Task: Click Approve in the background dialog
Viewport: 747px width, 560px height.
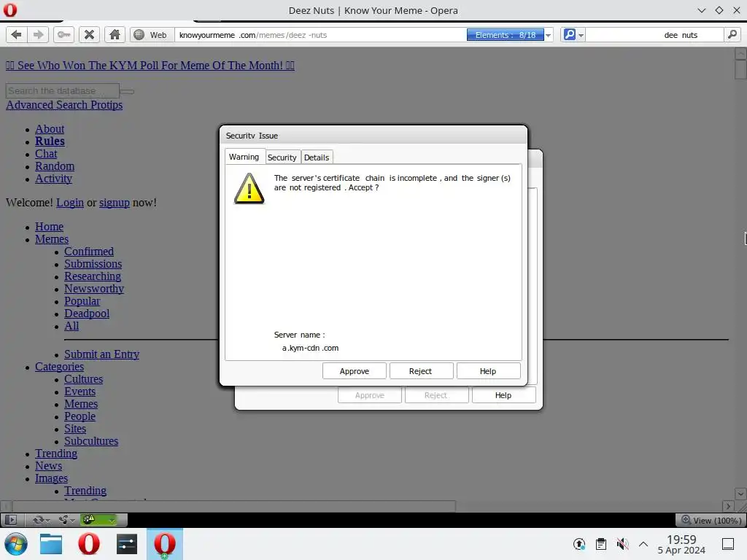Action: (x=370, y=395)
